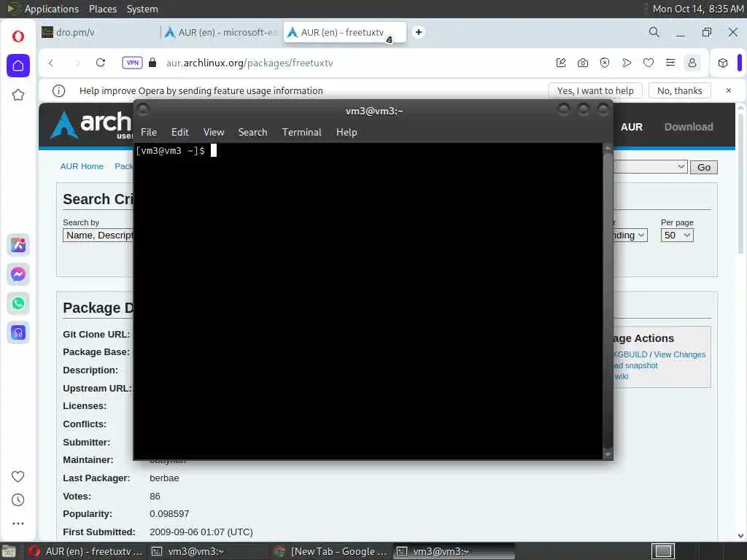The image size is (747, 560).
Task: Open the sort order dropdown
Action: click(x=630, y=236)
